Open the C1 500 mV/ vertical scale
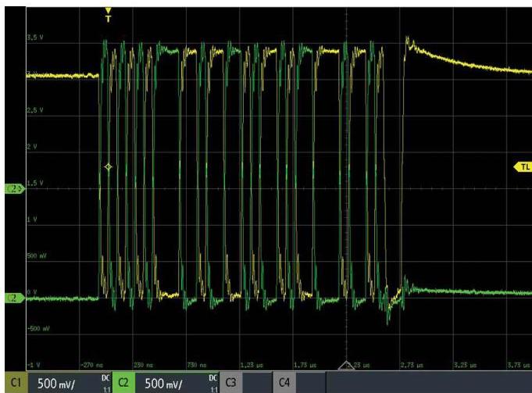Image resolution: width=532 pixels, height=393 pixels. [59, 383]
